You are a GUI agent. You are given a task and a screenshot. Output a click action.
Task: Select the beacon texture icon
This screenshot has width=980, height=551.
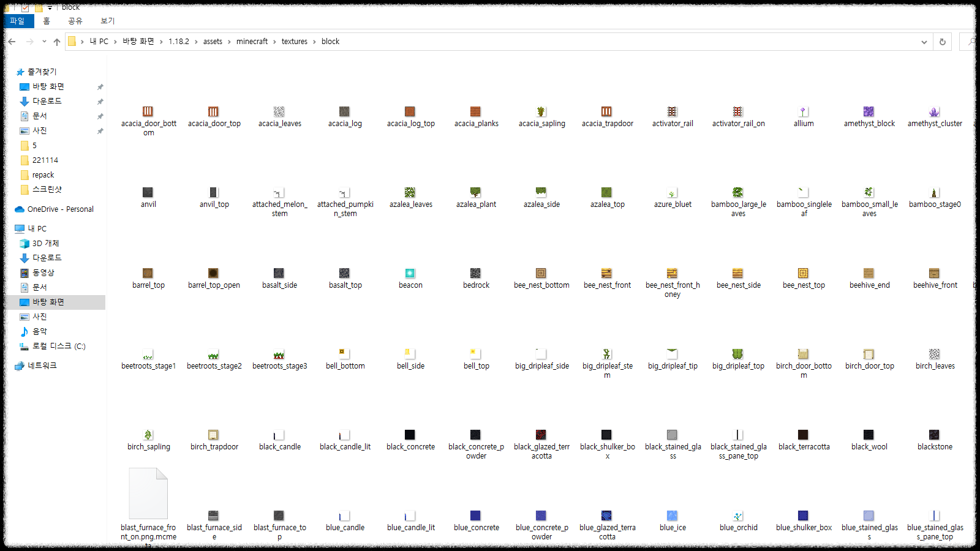410,274
